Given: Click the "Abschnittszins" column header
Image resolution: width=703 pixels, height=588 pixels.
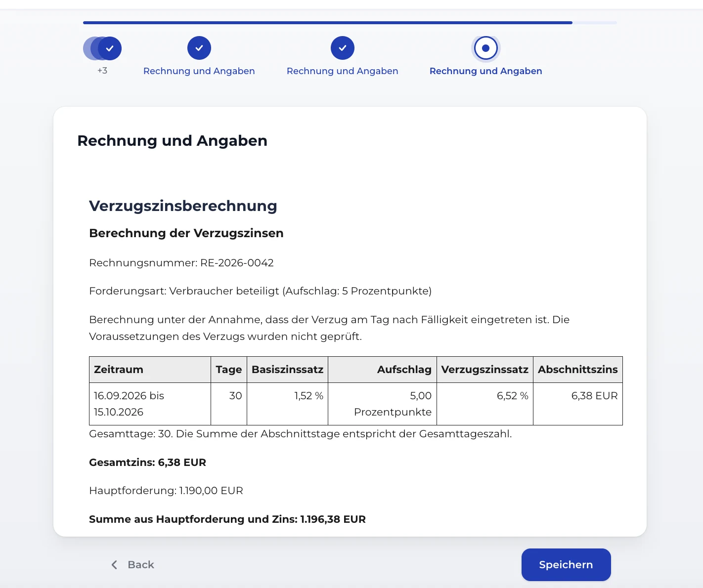Looking at the screenshot, I should point(578,370).
